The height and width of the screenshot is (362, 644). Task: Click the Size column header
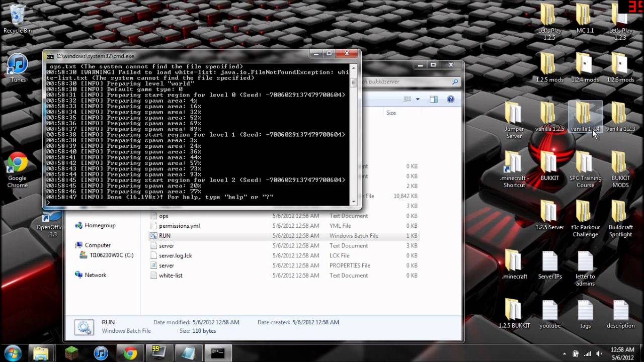(391, 113)
